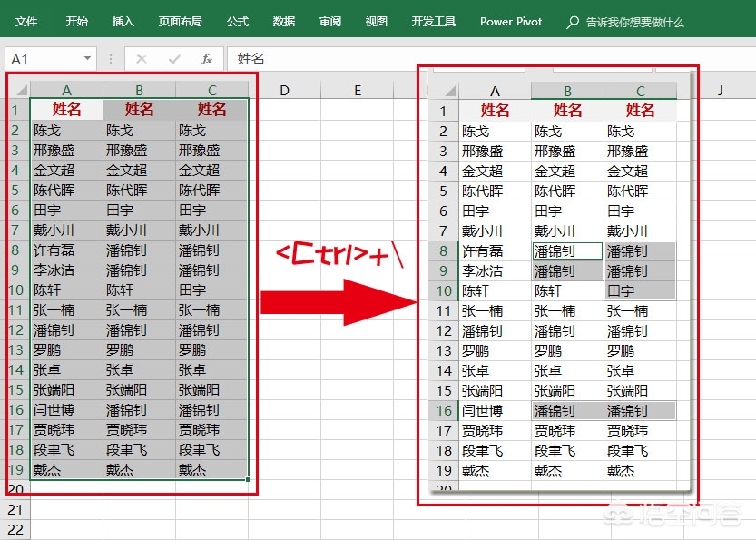Click cell A8 许有磊 in right sheet
The height and width of the screenshot is (540, 756).
click(x=495, y=251)
